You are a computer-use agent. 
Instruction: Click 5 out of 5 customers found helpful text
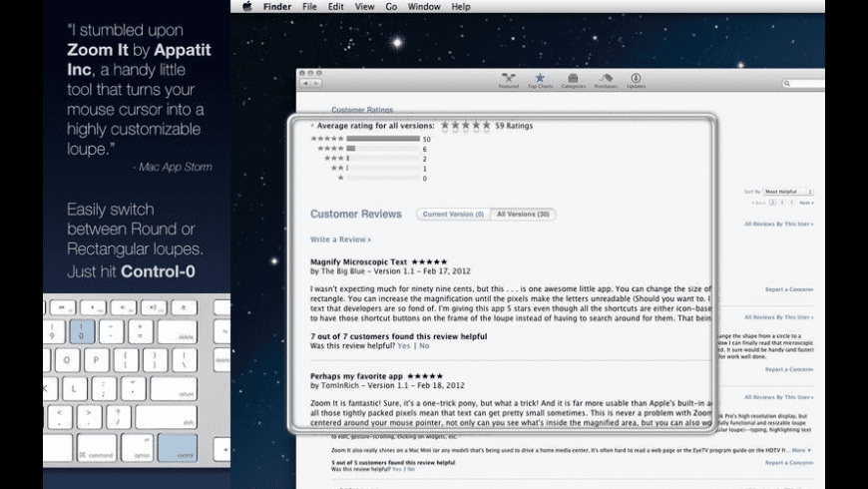click(x=393, y=462)
